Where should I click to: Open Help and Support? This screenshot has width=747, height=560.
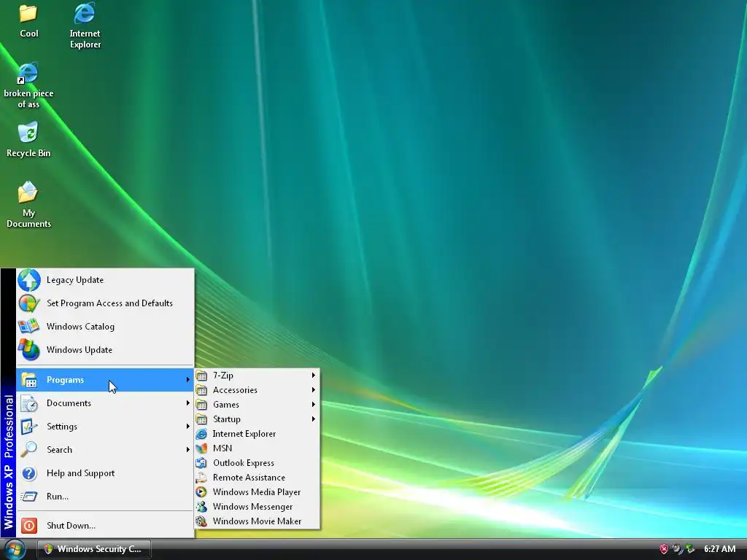[x=105, y=472]
